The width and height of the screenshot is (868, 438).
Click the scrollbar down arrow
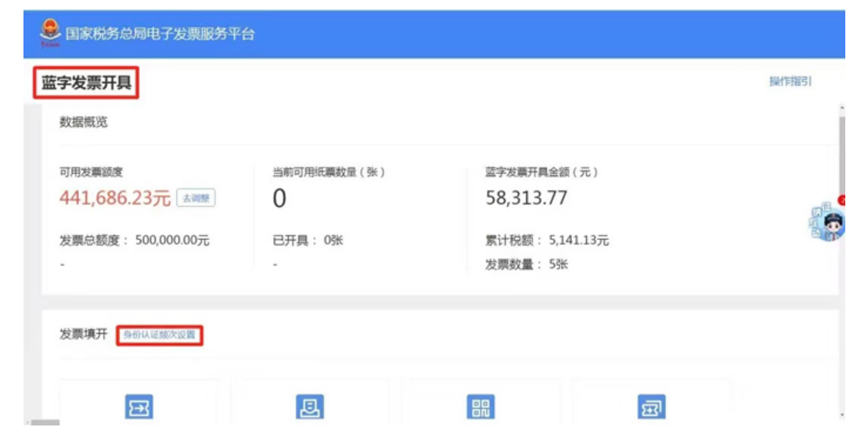click(x=842, y=414)
